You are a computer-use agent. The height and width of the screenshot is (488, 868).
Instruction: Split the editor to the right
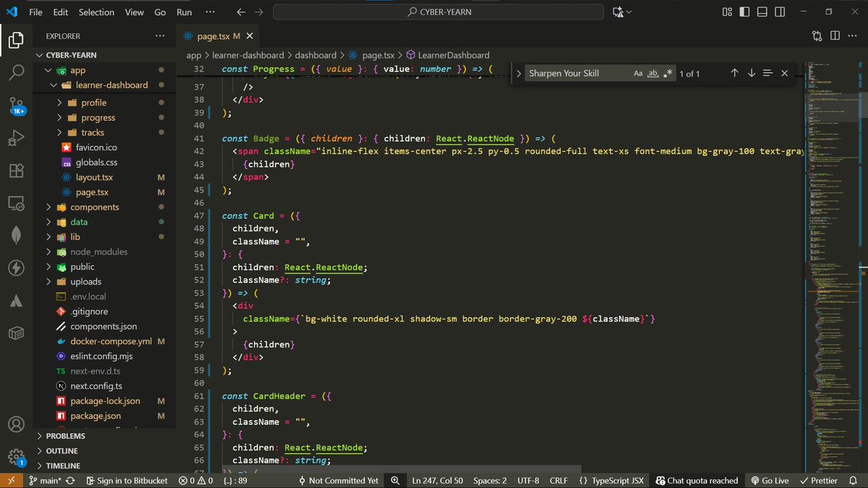click(x=835, y=35)
